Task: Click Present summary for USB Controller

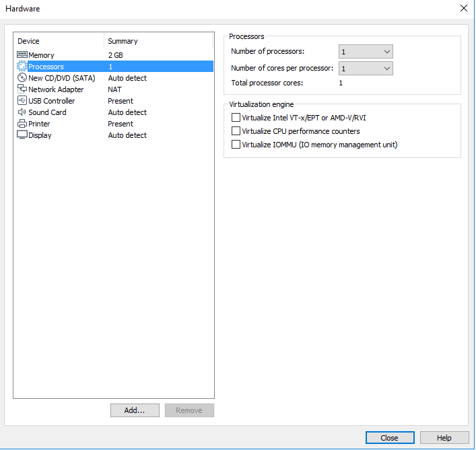Action: tap(121, 101)
